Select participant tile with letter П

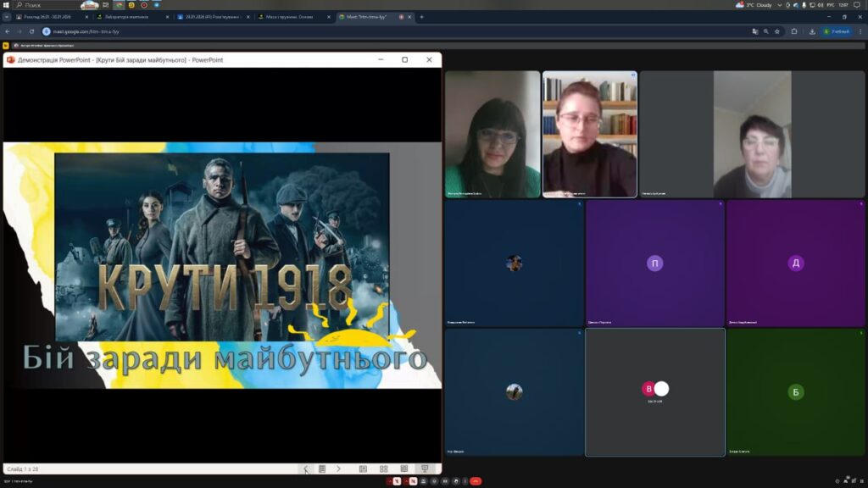654,263
